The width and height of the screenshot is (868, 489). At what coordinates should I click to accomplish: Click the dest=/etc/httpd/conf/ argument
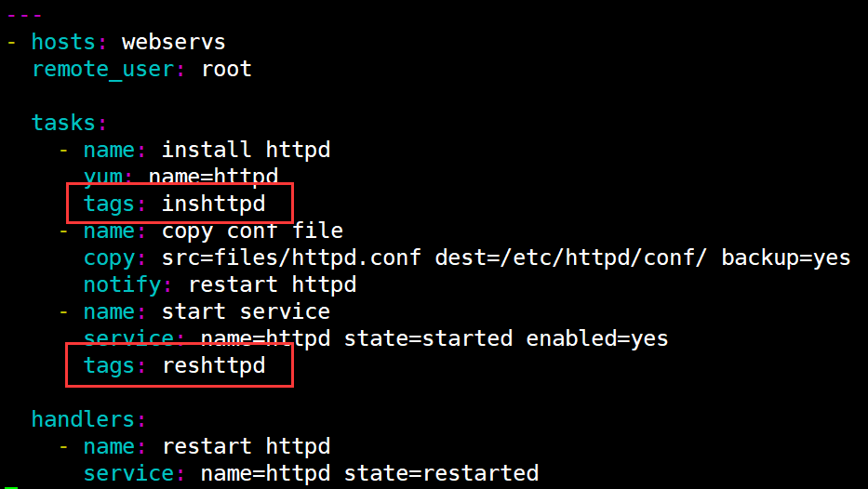[570, 258]
